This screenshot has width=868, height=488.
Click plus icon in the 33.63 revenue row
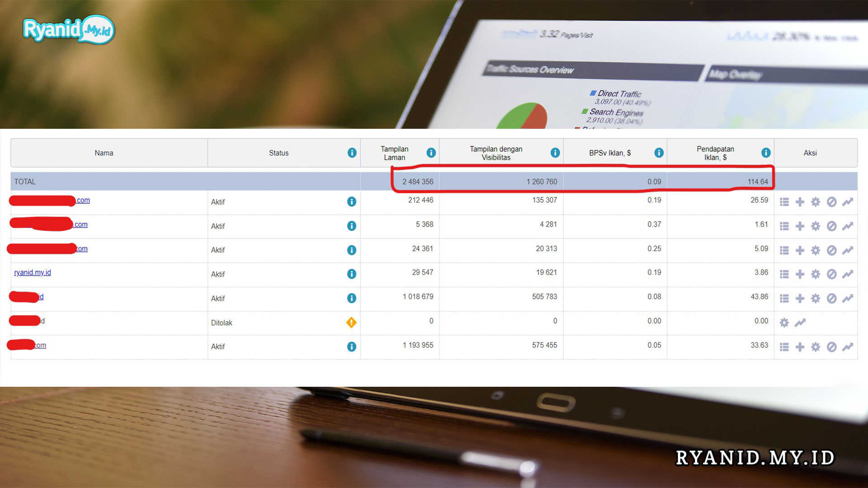coord(800,347)
